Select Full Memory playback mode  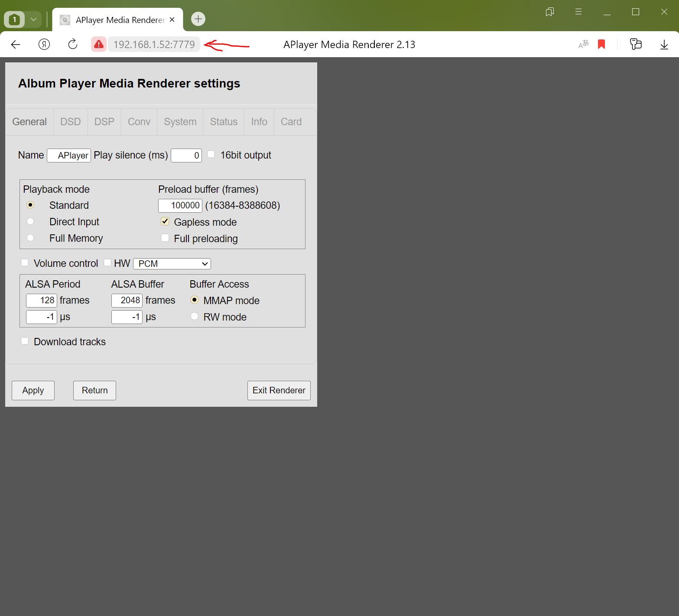30,238
